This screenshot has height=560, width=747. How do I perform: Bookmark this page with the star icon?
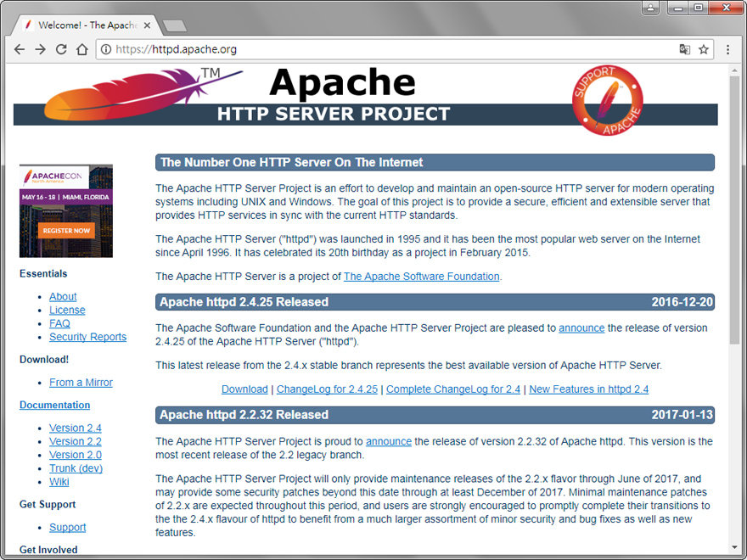point(704,49)
